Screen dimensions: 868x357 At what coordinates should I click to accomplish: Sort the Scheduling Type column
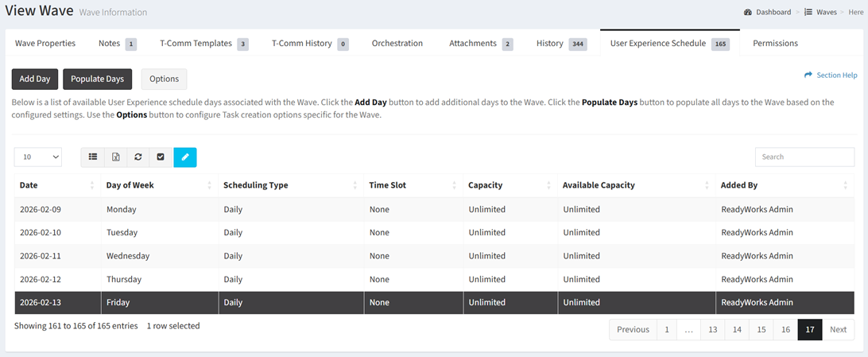(x=356, y=185)
